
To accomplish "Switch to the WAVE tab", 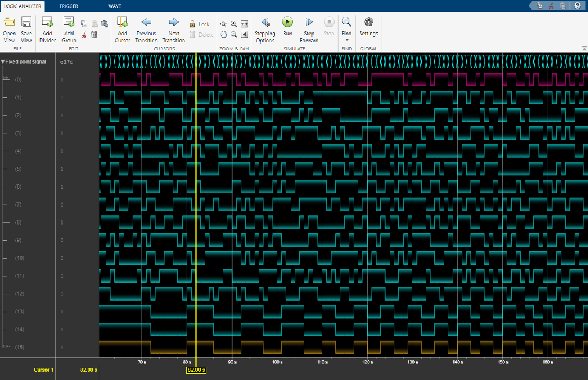I will 115,6.
